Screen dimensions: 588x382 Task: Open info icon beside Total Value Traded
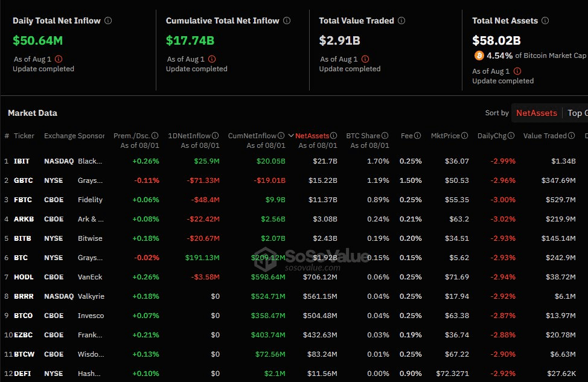tap(401, 21)
